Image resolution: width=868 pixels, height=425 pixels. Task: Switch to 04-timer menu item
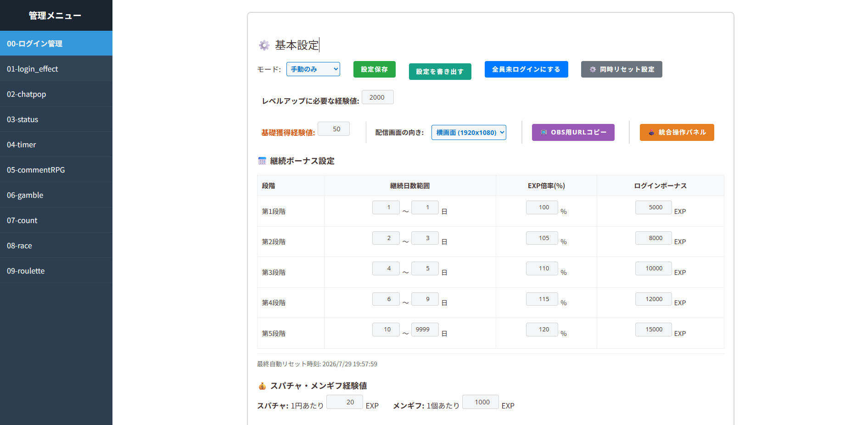click(56, 145)
